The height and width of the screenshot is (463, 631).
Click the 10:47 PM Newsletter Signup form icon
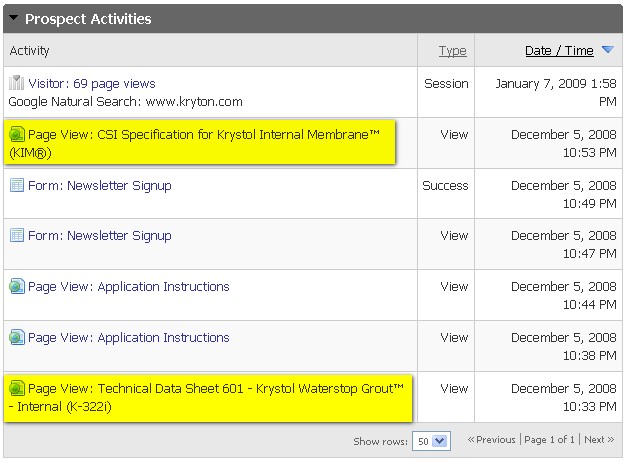click(x=16, y=236)
